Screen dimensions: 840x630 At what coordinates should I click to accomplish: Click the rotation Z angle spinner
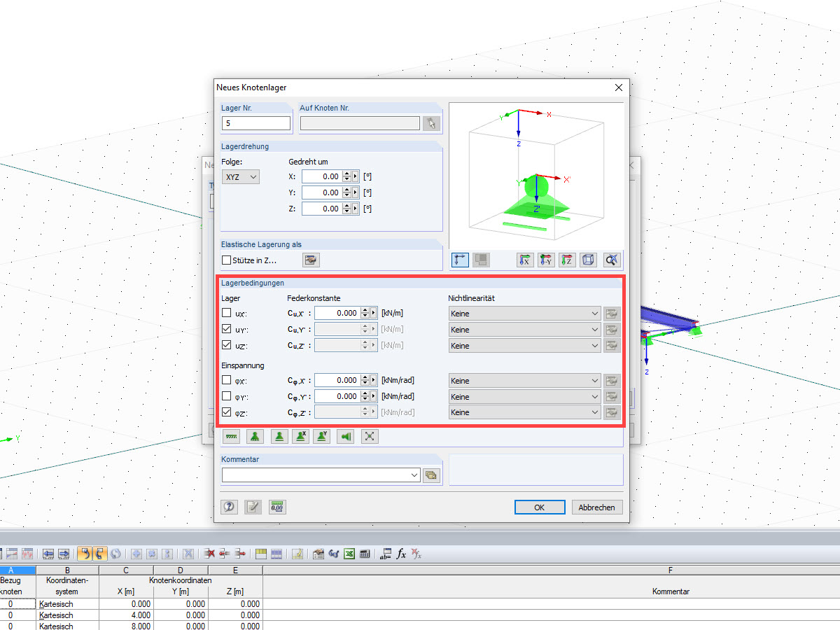click(x=346, y=209)
